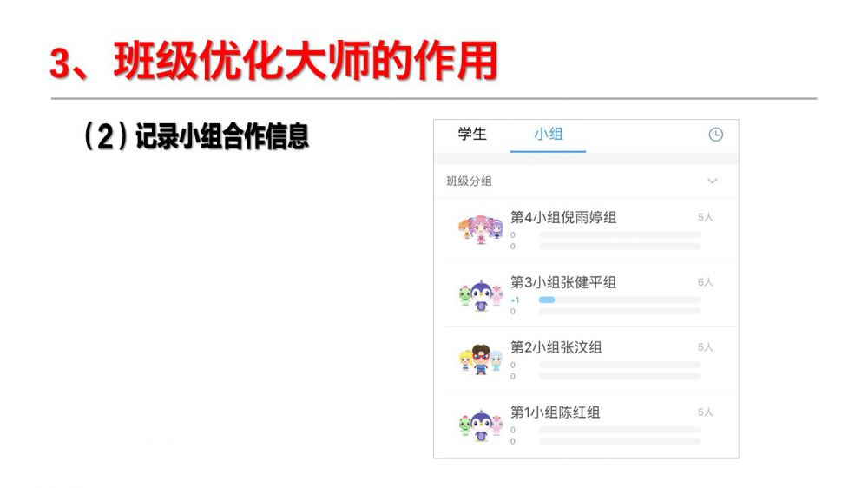
Task: Click avatar of 第2小组张汶组
Action: click(481, 359)
